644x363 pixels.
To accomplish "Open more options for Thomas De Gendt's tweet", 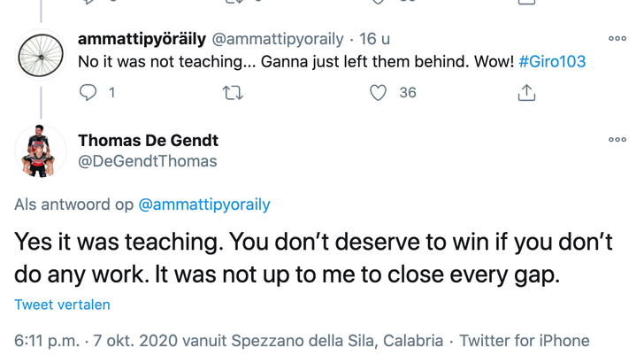I will (617, 140).
